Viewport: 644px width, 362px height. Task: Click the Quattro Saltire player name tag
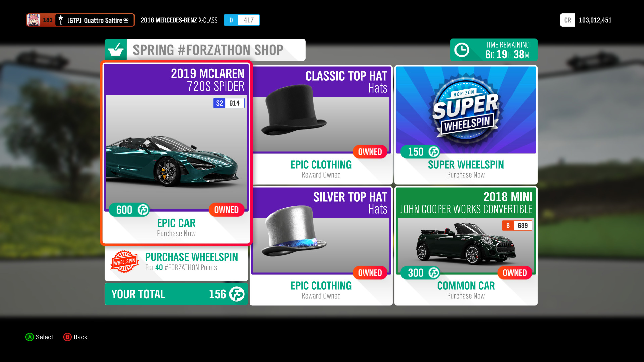point(95,20)
